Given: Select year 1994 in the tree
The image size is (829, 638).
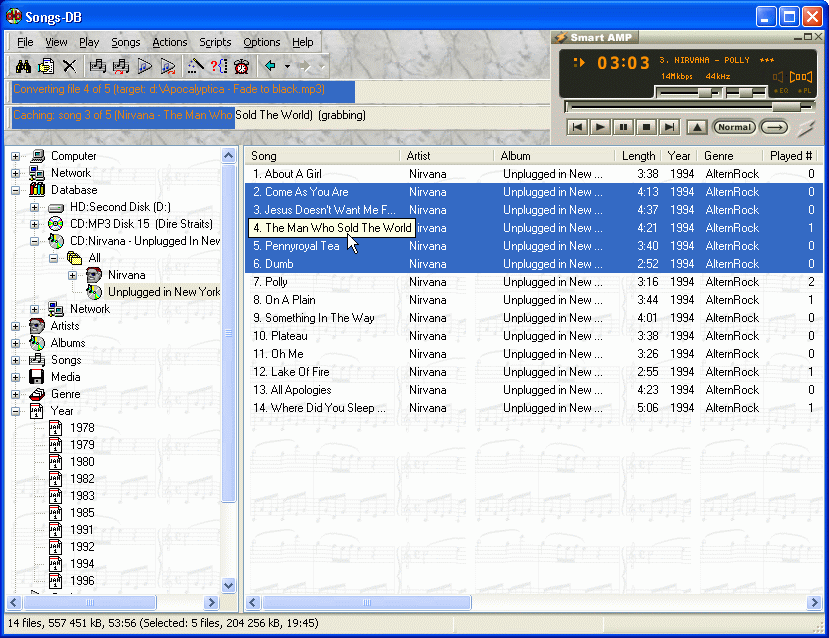Looking at the screenshot, I should (x=82, y=564).
